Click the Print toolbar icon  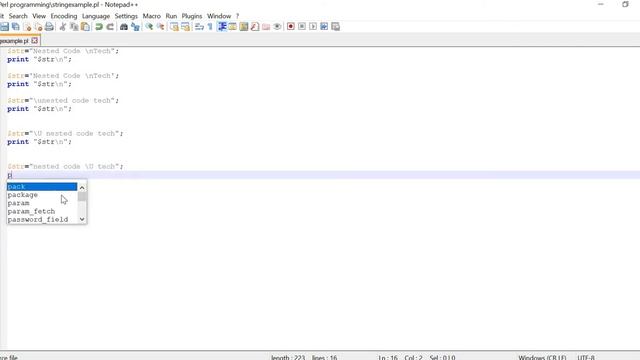(49, 27)
